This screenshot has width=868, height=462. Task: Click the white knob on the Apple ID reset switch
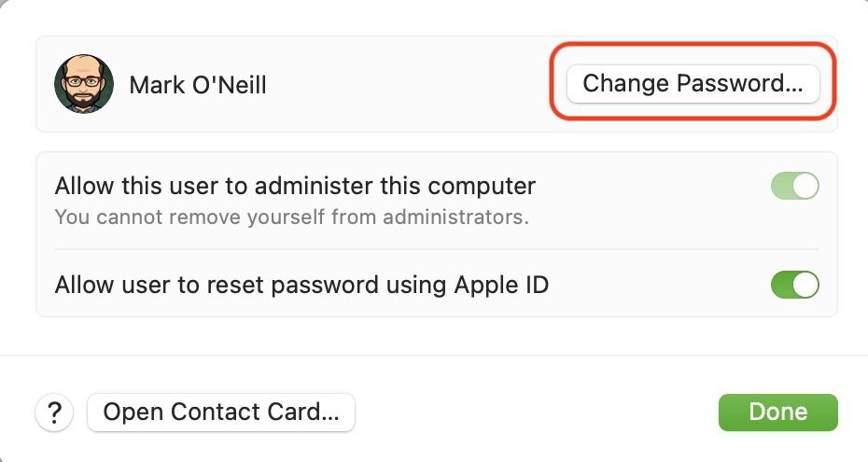[x=805, y=285]
